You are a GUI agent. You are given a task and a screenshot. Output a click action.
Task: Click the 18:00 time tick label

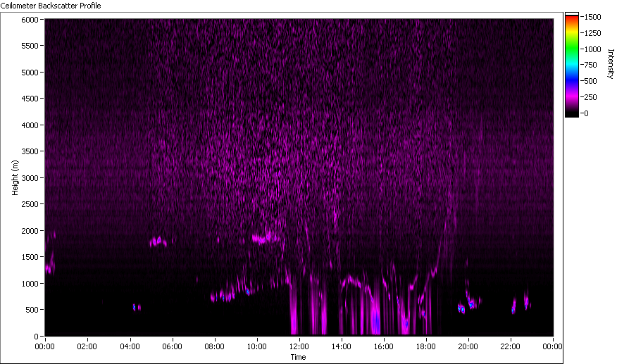click(425, 346)
